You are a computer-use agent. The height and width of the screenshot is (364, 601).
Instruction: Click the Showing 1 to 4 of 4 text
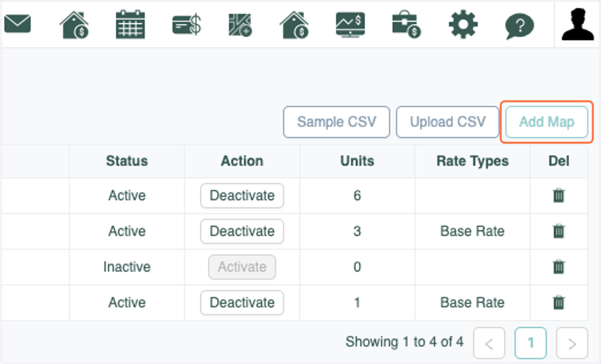(x=405, y=342)
